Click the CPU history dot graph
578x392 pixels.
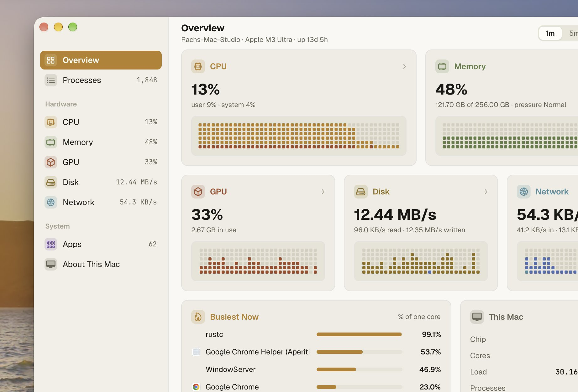click(299, 136)
